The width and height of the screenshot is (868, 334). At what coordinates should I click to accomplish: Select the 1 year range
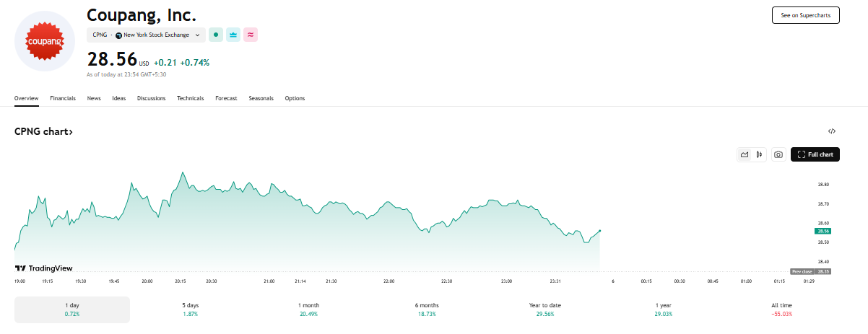coord(663,309)
